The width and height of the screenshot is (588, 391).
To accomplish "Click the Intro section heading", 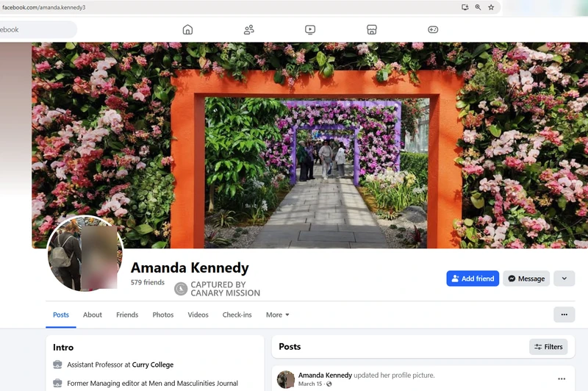I will (x=63, y=348).
